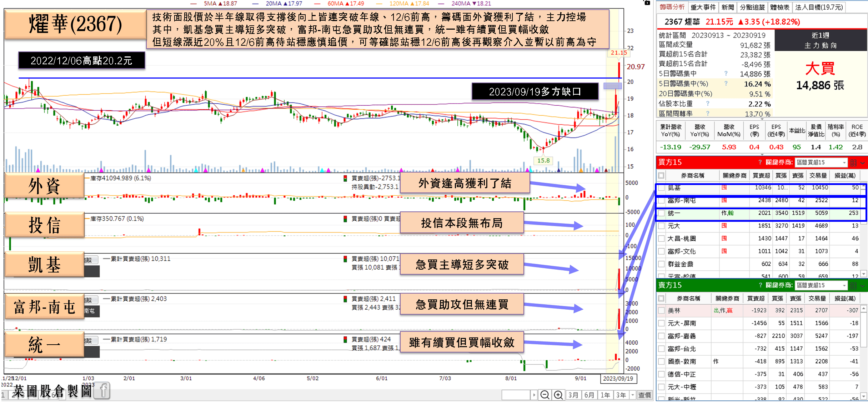Click the 富邦-嘉義 seller row name

[682, 336]
